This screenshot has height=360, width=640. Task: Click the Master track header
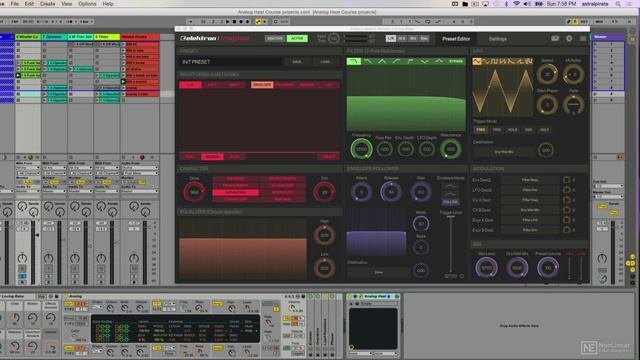pos(608,37)
